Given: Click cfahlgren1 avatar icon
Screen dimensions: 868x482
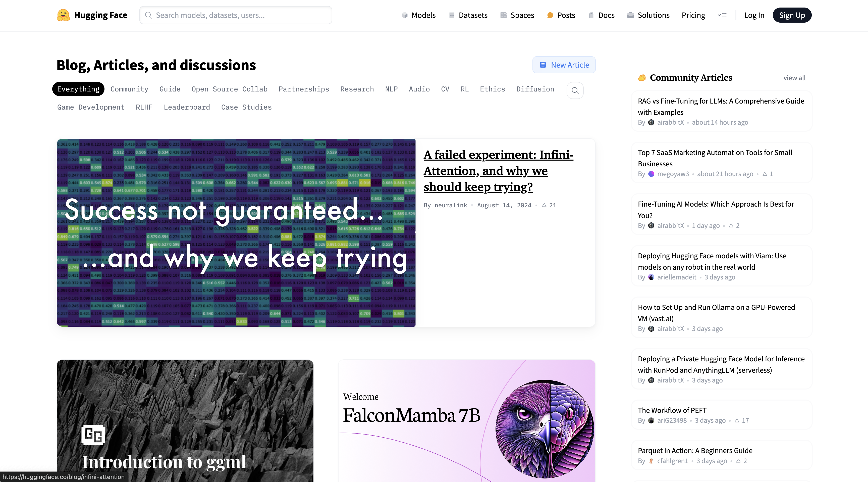Looking at the screenshot, I should (651, 461).
